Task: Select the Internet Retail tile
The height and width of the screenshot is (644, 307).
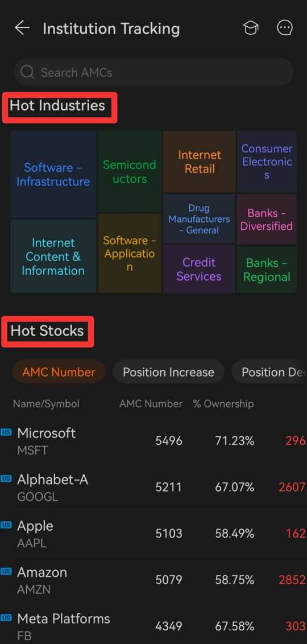Action: coord(200,162)
